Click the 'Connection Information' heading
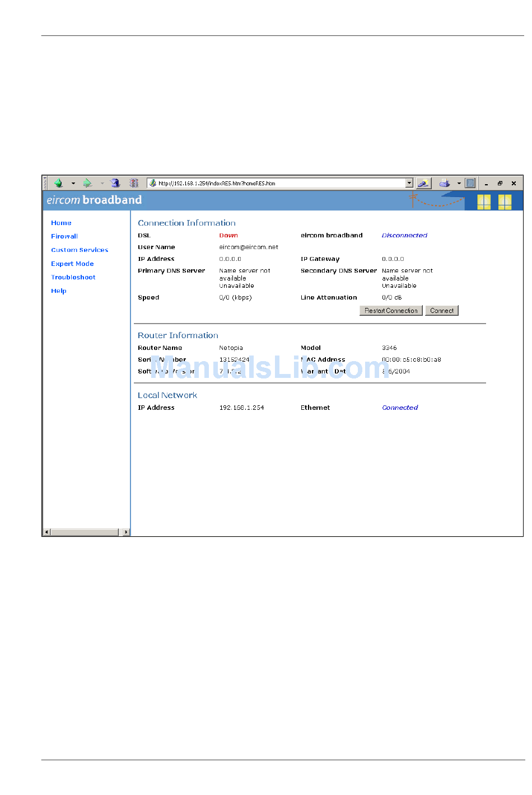 tap(186, 223)
